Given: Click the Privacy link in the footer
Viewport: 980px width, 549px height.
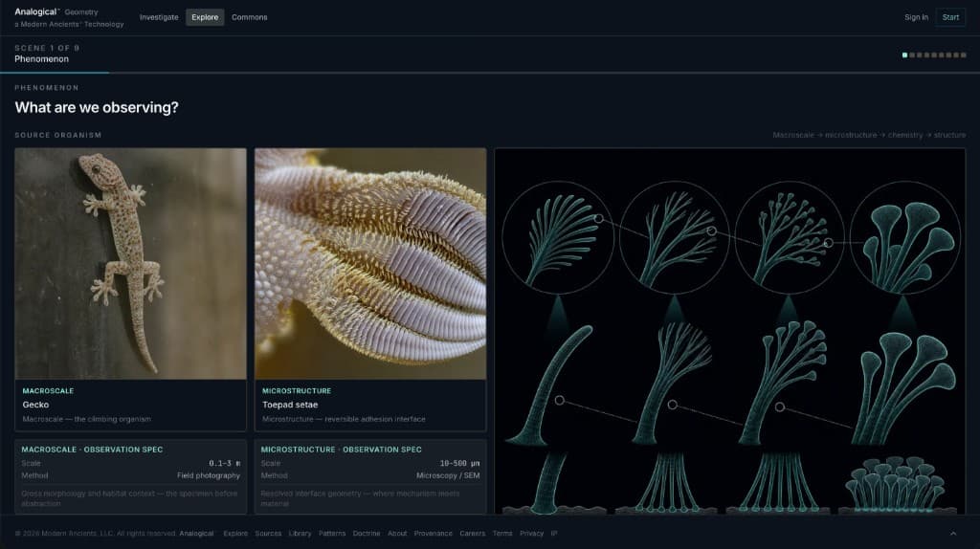Looking at the screenshot, I should click(x=531, y=534).
